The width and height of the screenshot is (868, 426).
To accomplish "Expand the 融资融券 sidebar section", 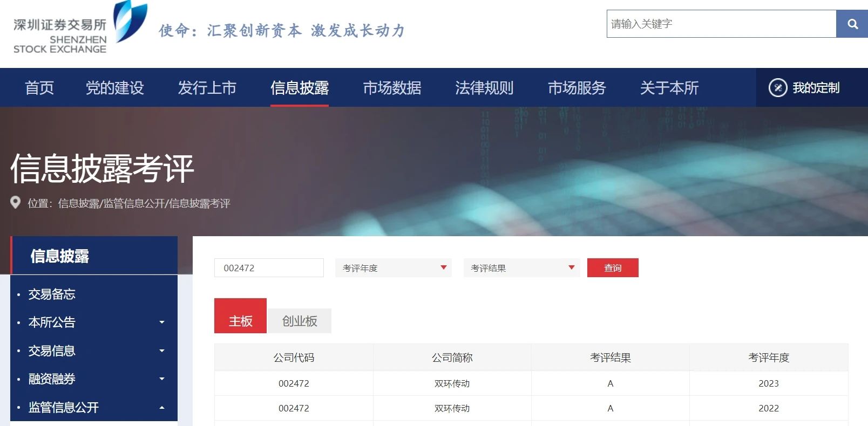I will [x=161, y=379].
